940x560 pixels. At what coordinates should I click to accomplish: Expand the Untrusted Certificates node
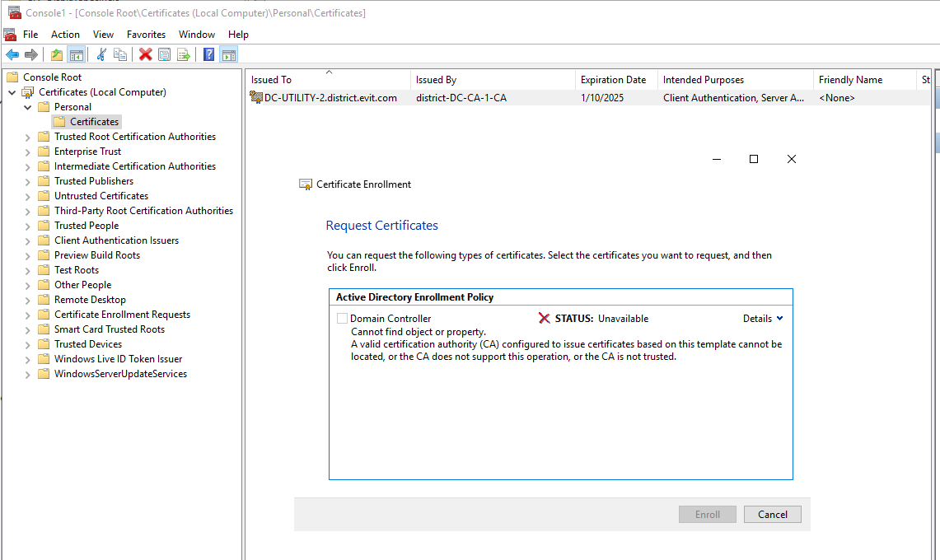pyautogui.click(x=27, y=197)
